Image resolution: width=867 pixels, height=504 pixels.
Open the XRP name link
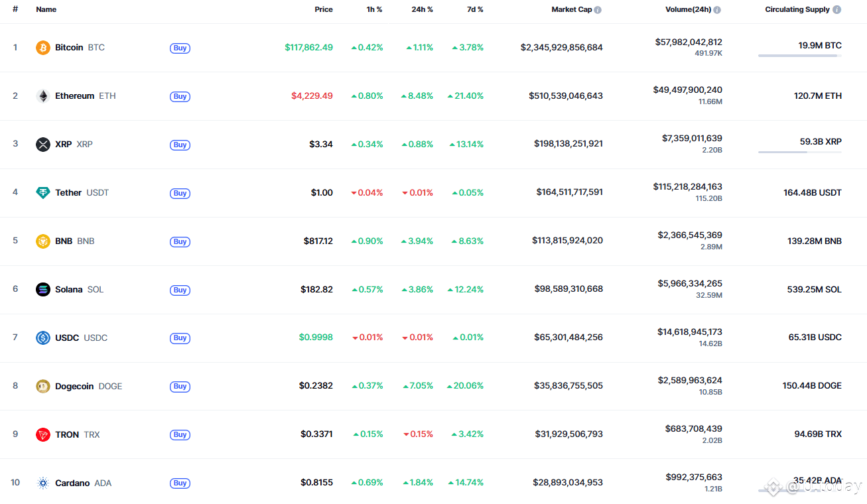click(x=74, y=145)
